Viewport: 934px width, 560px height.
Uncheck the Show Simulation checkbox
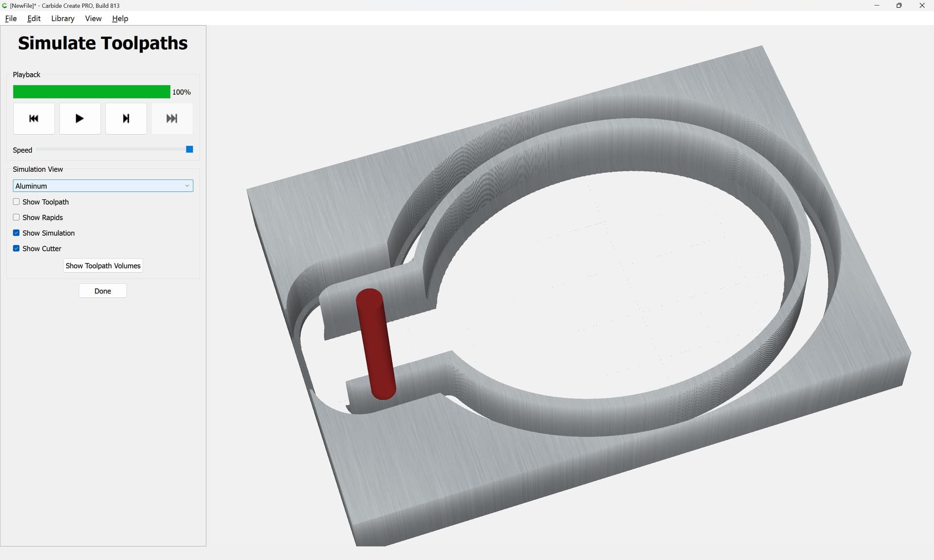tap(16, 233)
